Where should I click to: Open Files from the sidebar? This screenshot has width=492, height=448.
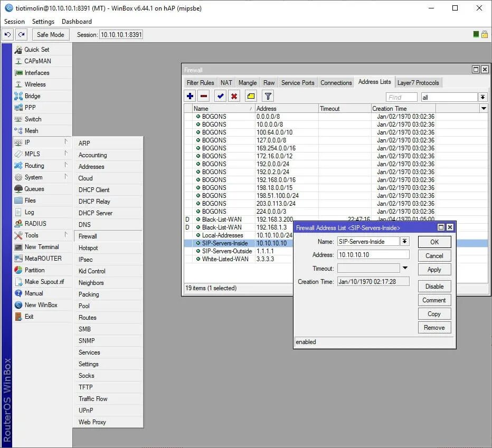[42, 201]
